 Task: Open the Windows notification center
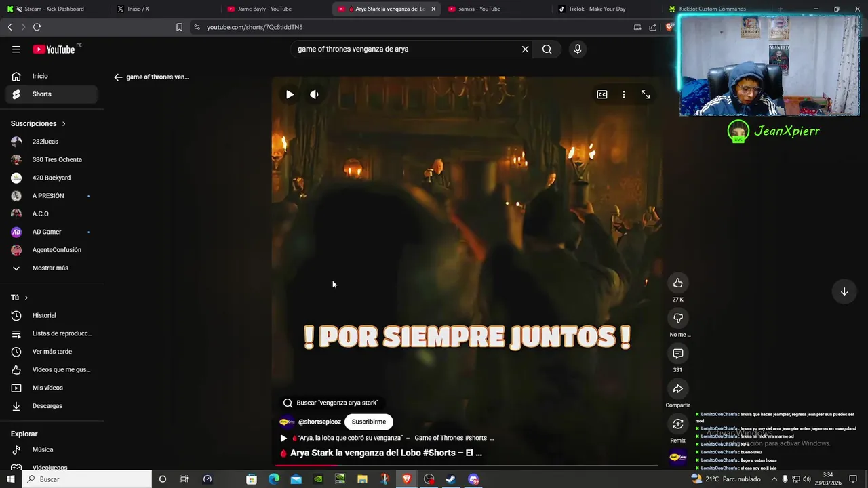853,479
